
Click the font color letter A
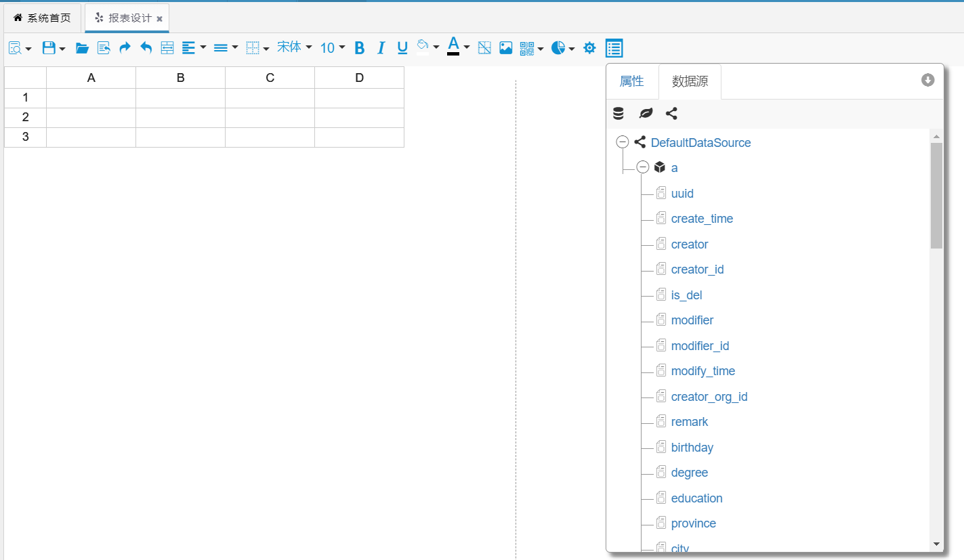[x=453, y=45]
